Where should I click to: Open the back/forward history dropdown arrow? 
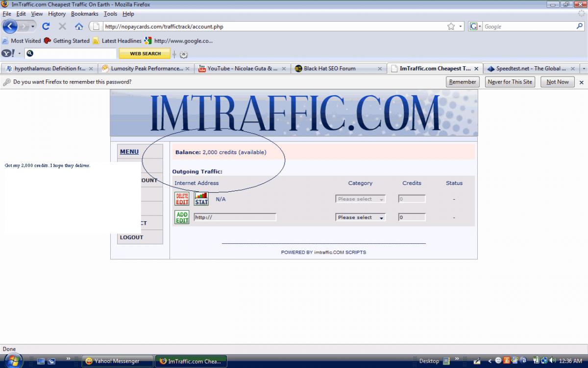click(x=33, y=26)
